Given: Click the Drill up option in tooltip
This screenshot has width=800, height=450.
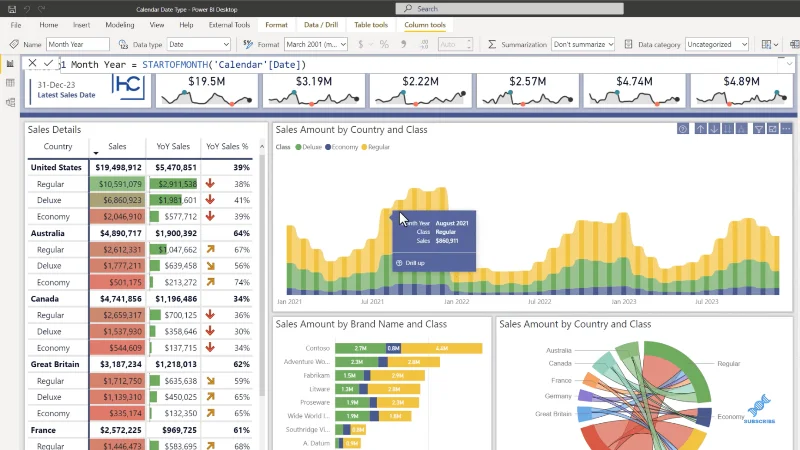Looking at the screenshot, I should [x=410, y=263].
